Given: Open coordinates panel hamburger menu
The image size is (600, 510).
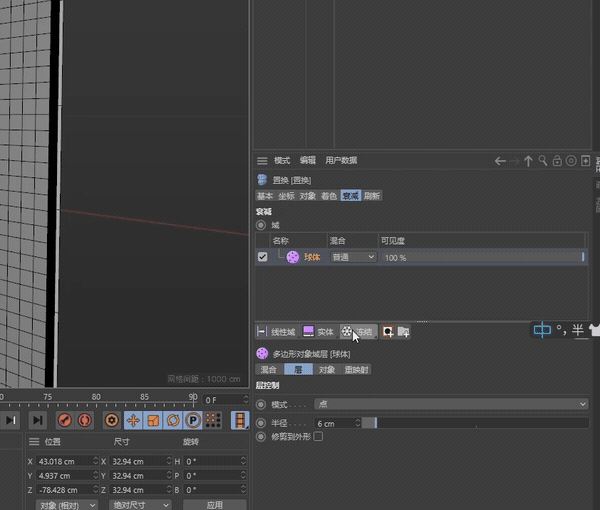Looking at the screenshot, I should click(x=34, y=442).
